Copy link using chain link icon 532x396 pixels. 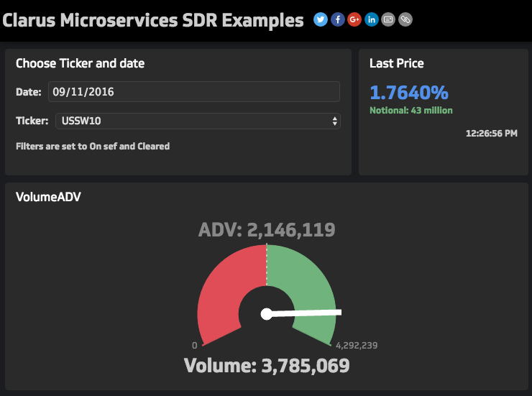(x=405, y=19)
